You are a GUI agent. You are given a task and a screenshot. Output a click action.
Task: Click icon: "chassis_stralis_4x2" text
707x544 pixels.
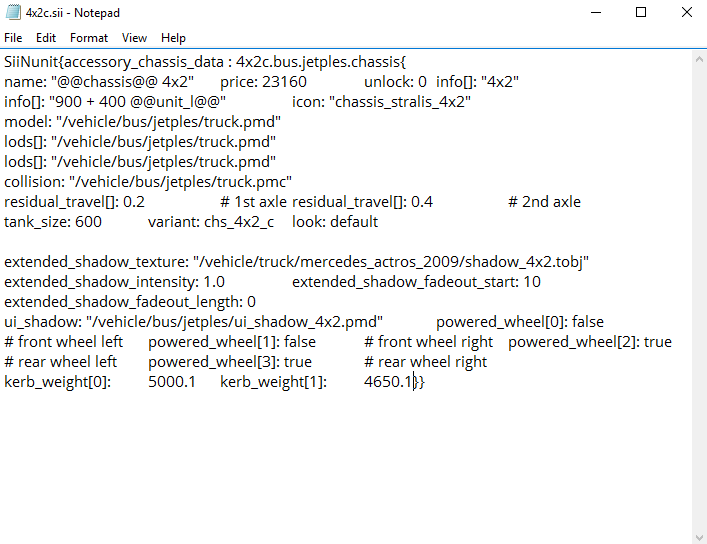coord(381,102)
